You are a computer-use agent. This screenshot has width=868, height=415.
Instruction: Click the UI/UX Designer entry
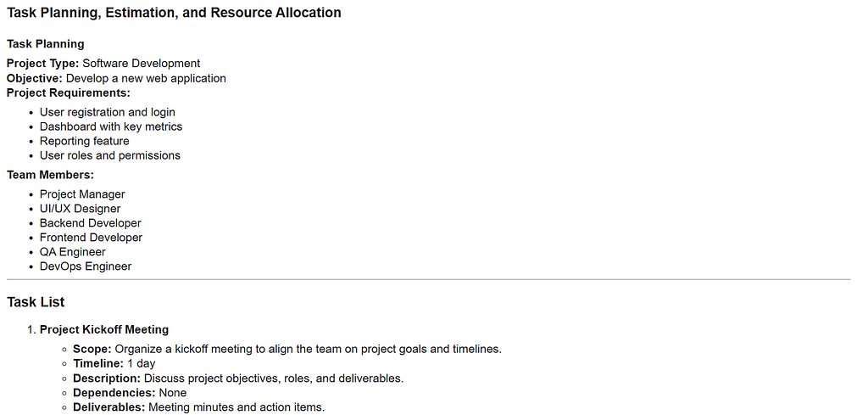pos(81,209)
